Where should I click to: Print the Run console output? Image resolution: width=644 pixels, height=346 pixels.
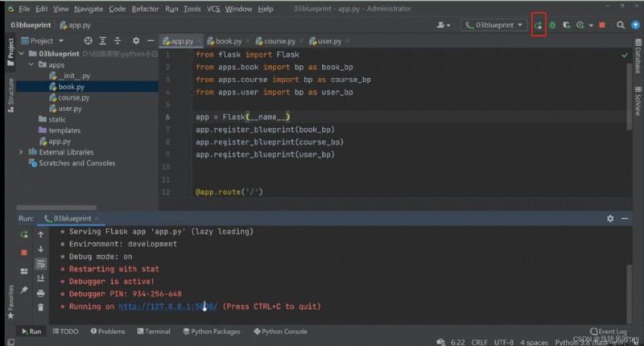coord(41,293)
